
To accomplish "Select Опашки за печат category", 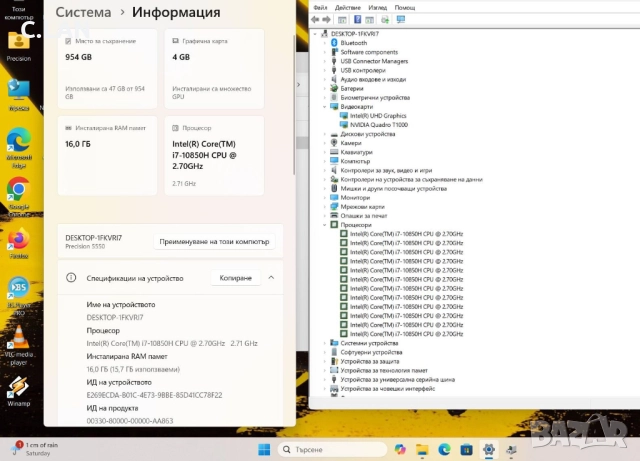I will pos(364,216).
